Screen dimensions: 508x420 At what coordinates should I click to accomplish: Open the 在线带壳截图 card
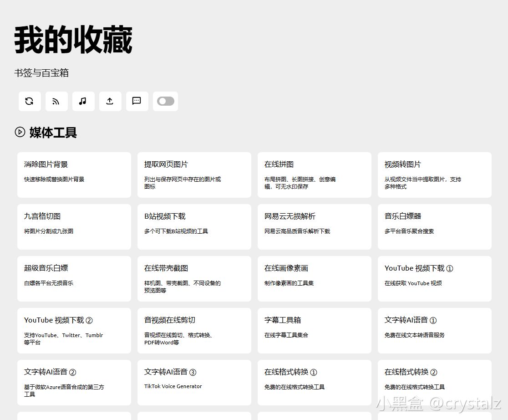click(x=194, y=279)
